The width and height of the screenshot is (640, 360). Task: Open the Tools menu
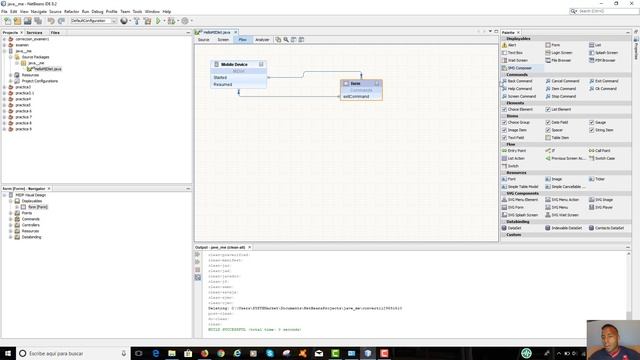138,12
